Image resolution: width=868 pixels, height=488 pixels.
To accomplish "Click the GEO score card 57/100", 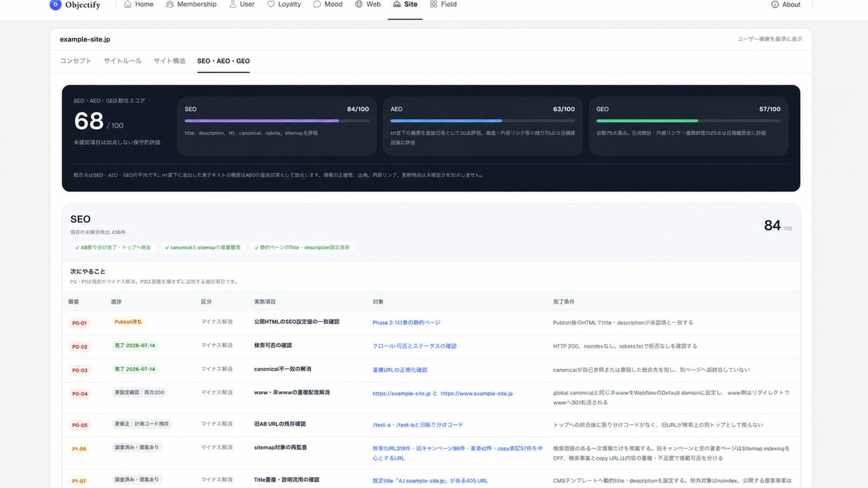I will (x=688, y=126).
